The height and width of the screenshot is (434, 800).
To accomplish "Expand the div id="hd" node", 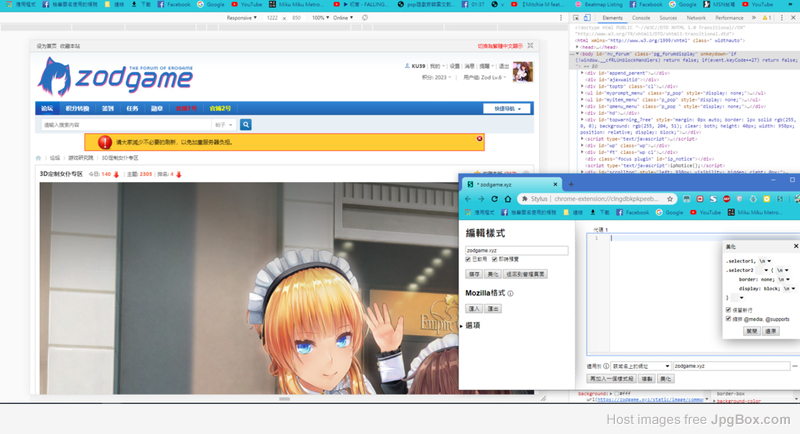I will [x=582, y=113].
